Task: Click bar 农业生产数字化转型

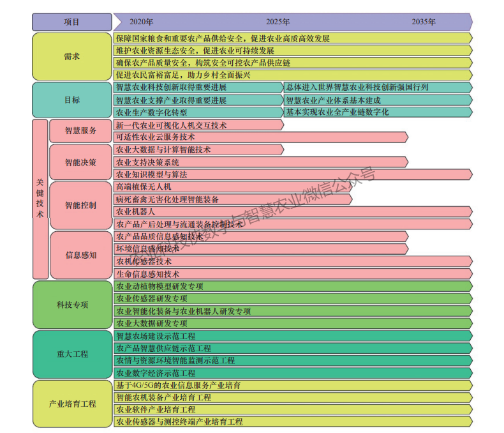Action: 198,112
